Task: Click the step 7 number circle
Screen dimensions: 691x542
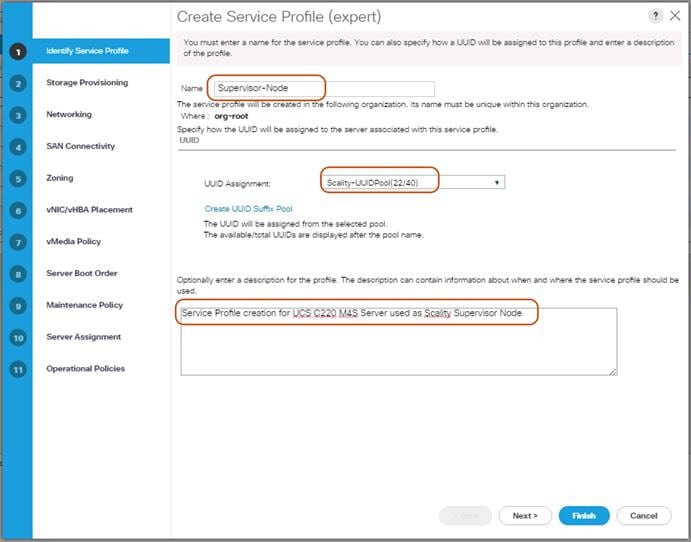Action: [x=17, y=242]
